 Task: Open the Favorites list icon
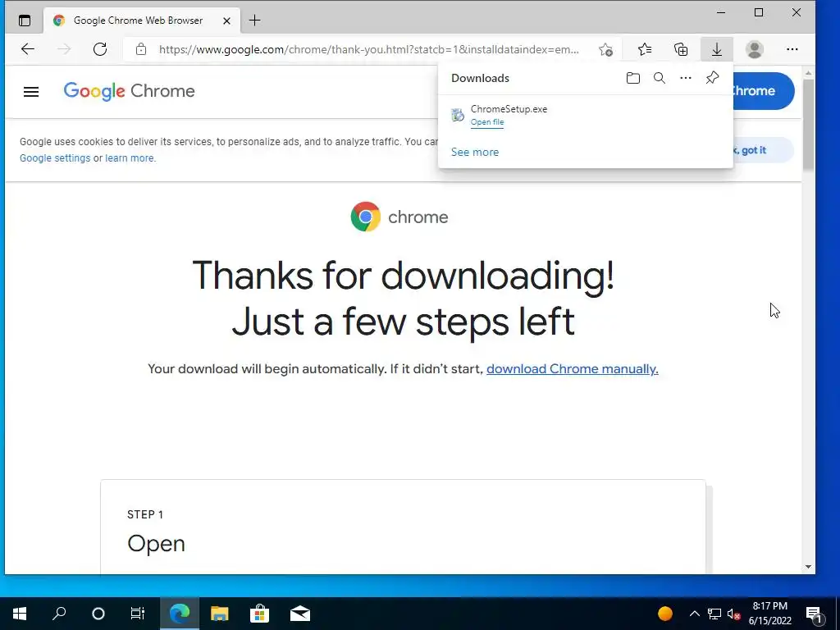click(645, 49)
